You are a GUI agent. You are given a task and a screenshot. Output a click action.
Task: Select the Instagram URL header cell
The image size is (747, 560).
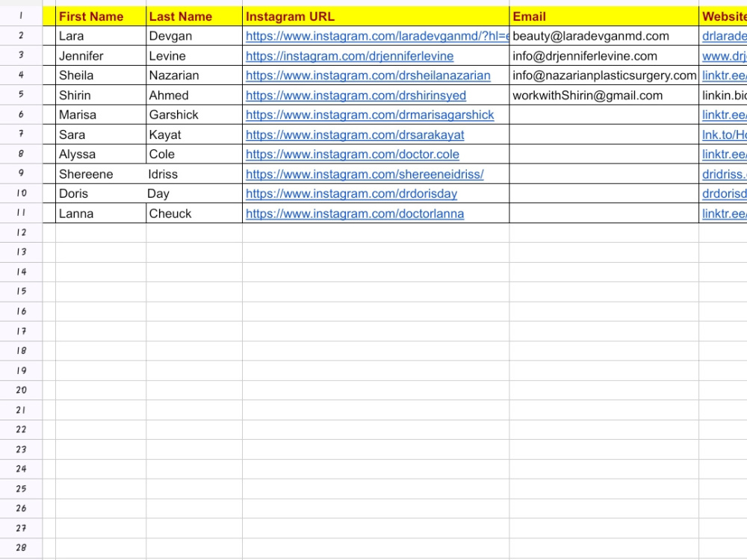[376, 16]
